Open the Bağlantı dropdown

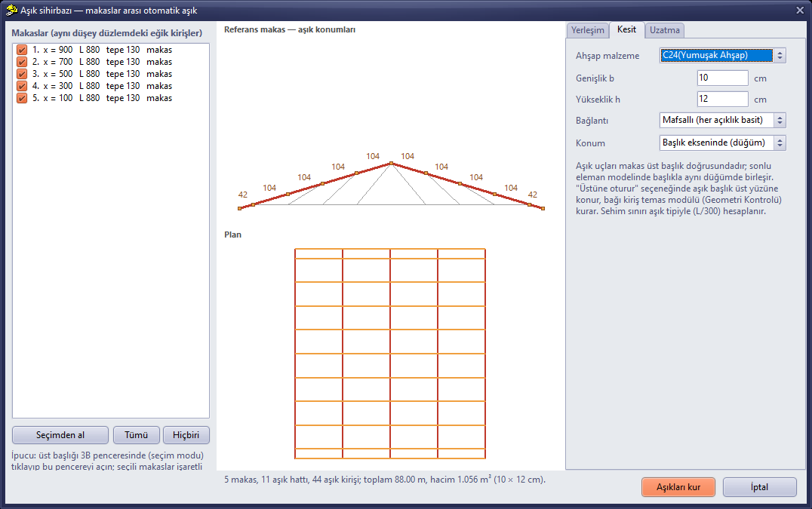[x=722, y=120]
